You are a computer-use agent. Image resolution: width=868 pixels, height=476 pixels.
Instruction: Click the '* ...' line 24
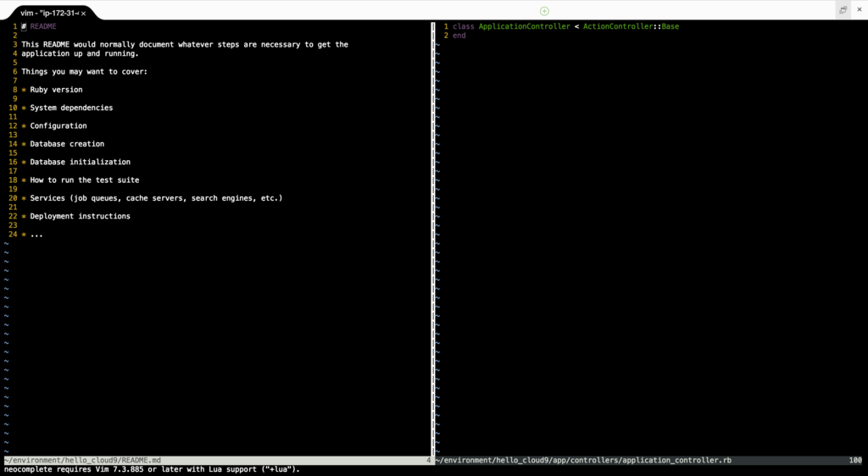coord(32,235)
